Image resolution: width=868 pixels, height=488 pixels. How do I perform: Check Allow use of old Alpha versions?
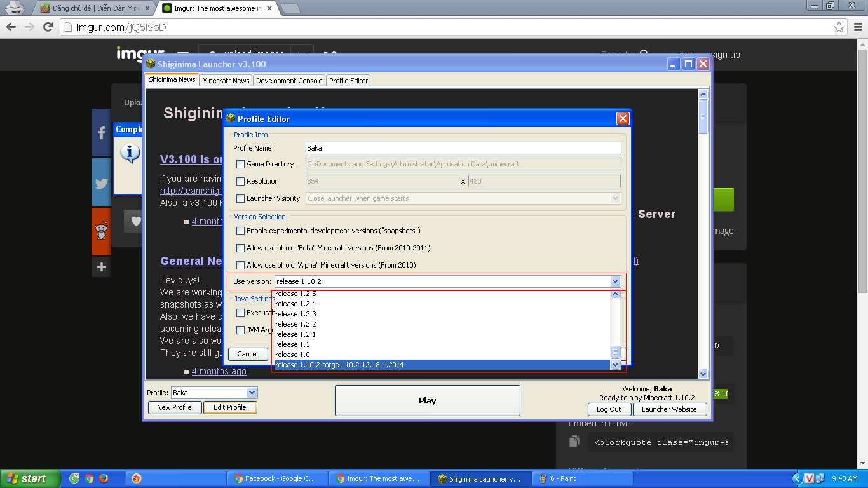coord(240,265)
